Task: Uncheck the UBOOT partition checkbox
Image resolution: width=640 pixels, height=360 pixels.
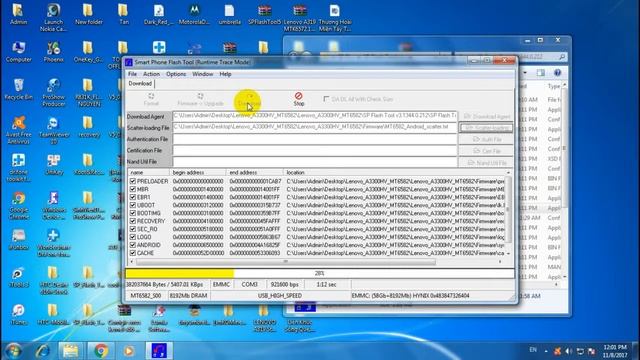Action: [133, 205]
